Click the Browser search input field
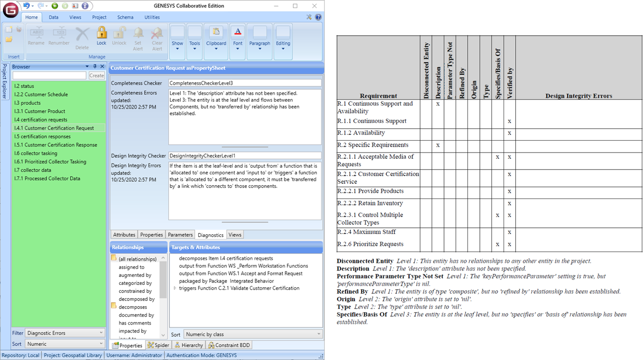Image resolution: width=644 pixels, height=360 pixels. pyautogui.click(x=49, y=76)
